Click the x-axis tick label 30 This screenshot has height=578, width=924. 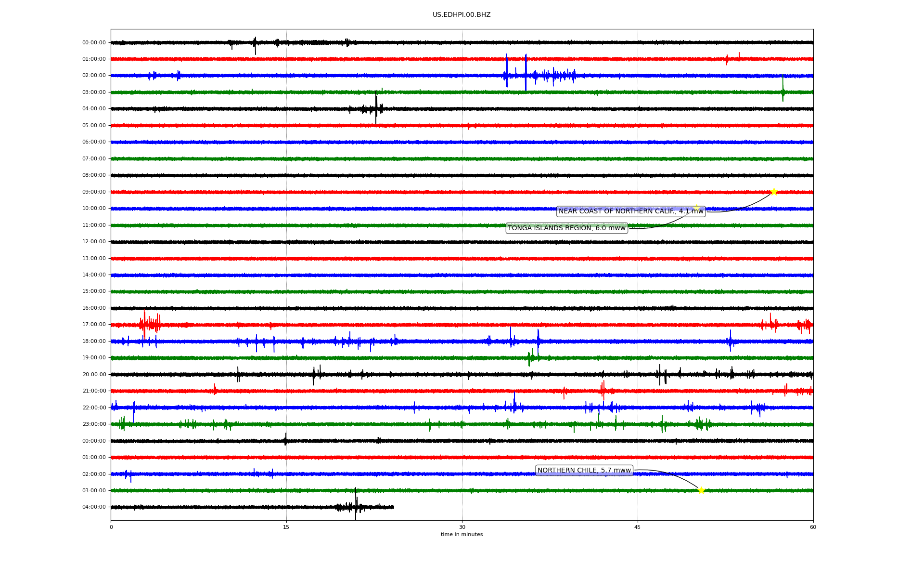click(x=462, y=527)
